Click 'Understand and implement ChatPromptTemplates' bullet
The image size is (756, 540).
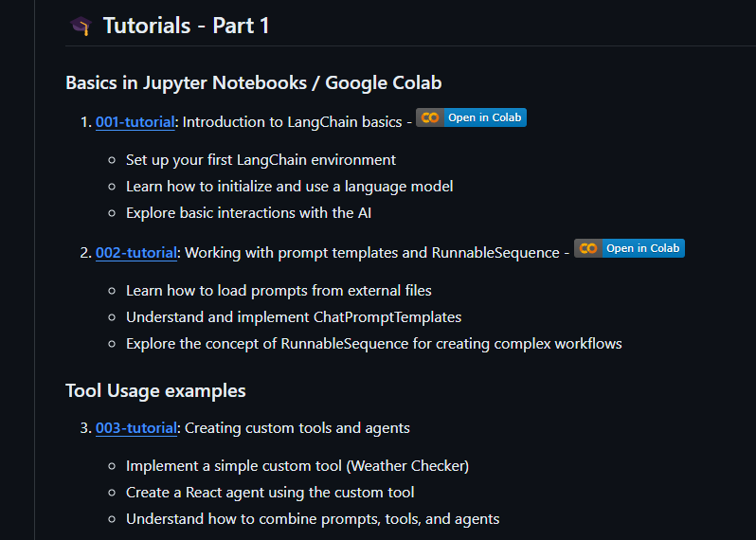(294, 317)
